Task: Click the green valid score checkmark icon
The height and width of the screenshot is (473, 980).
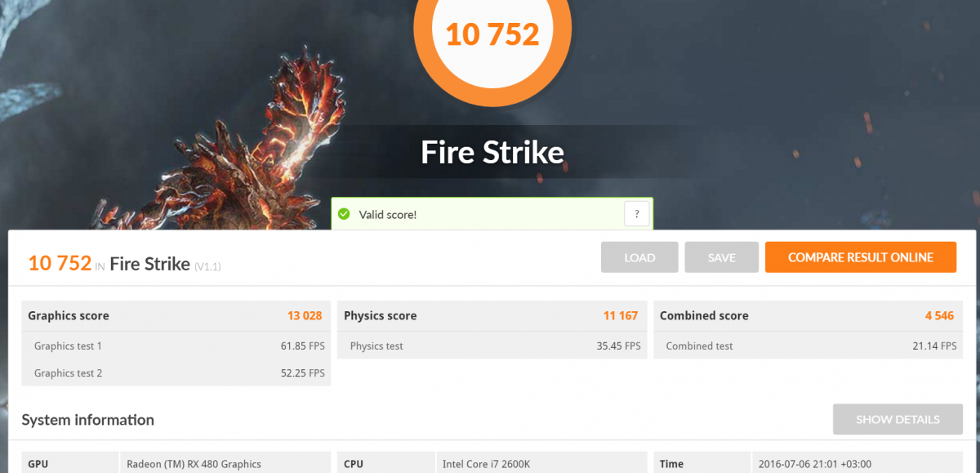Action: pyautogui.click(x=344, y=214)
